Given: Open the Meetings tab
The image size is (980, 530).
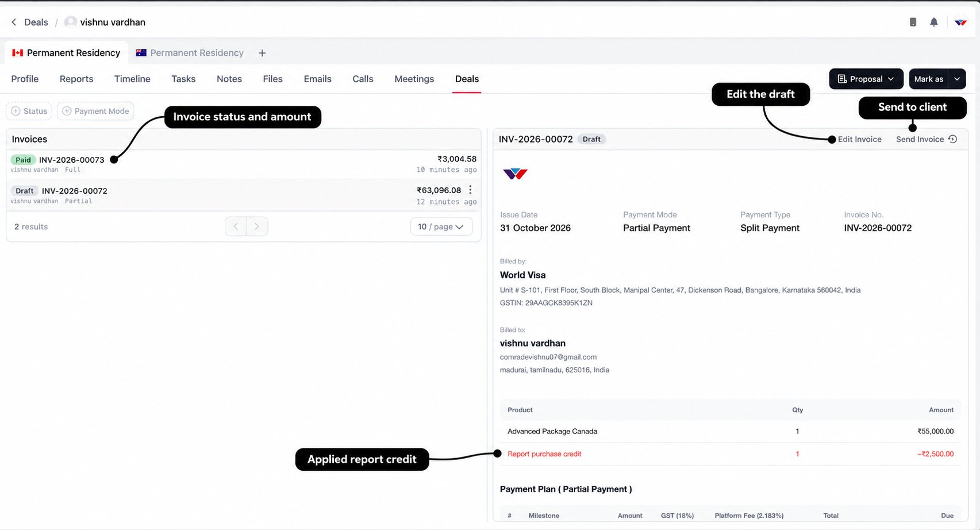Looking at the screenshot, I should 414,79.
